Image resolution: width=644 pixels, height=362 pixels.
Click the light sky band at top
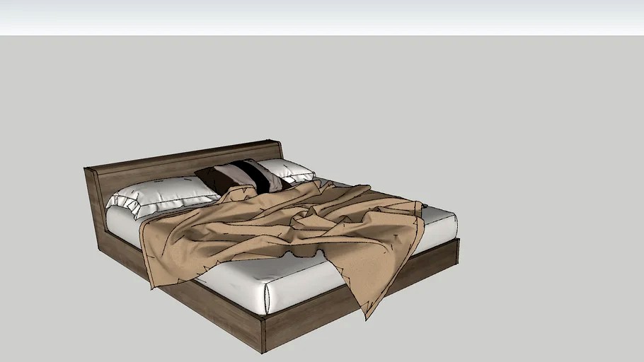point(322,16)
